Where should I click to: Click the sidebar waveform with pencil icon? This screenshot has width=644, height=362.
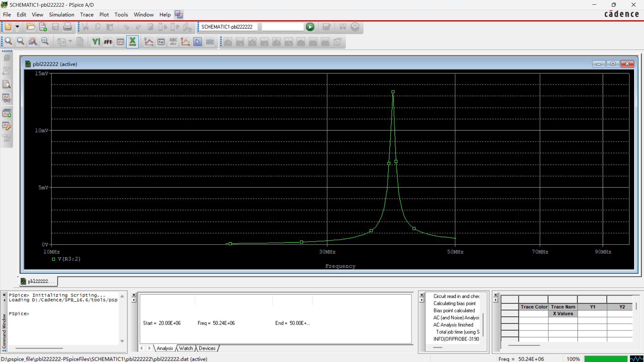[x=6, y=126]
